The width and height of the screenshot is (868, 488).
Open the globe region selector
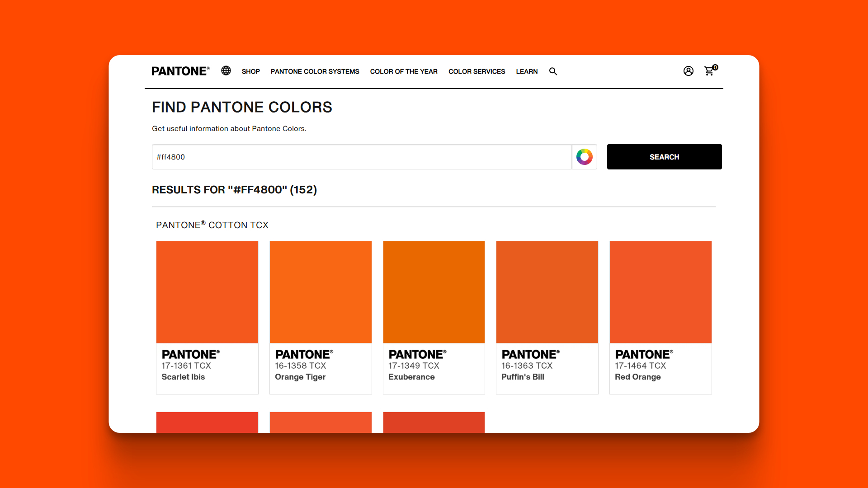pos(226,71)
